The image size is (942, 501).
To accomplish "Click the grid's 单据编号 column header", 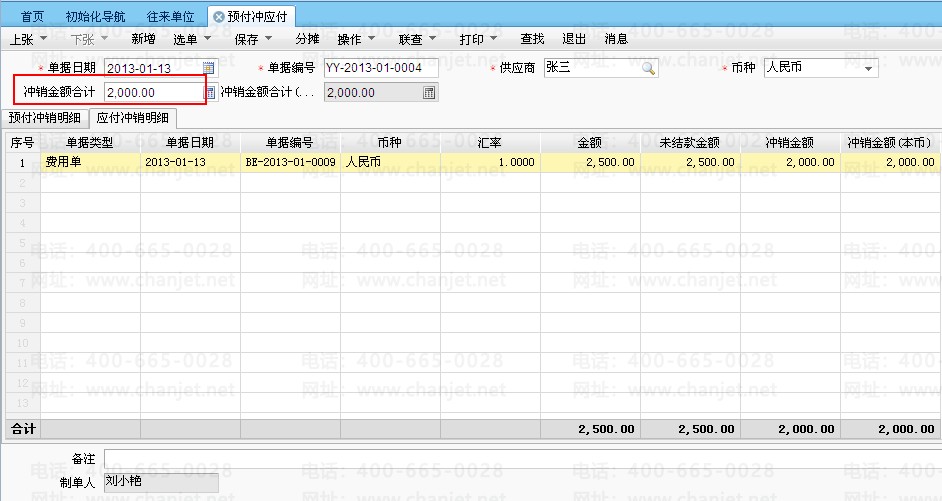I will point(290,143).
